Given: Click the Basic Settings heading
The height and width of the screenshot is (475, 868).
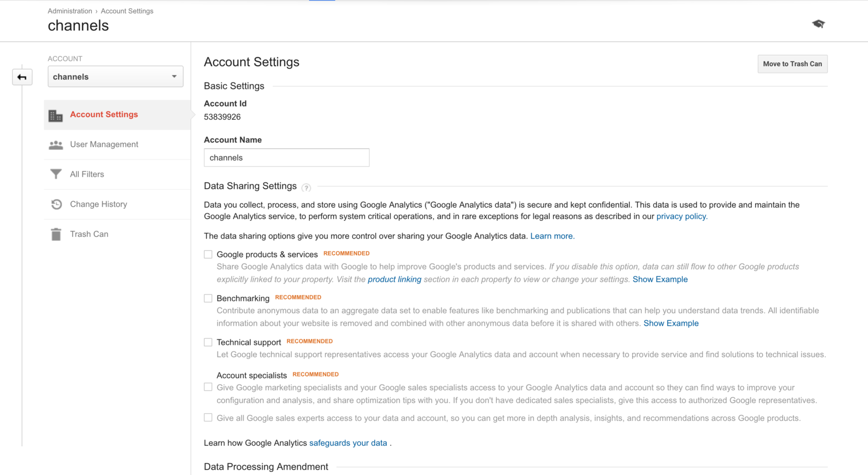Looking at the screenshot, I should [234, 86].
